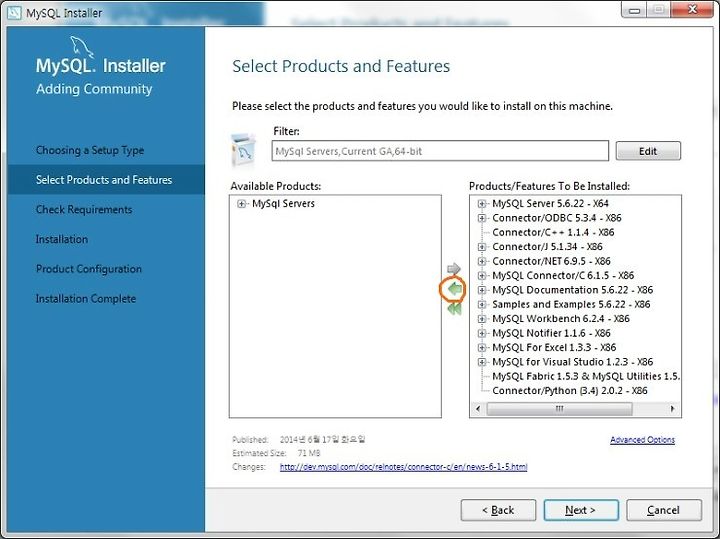Go to Check Requirements step

point(84,209)
